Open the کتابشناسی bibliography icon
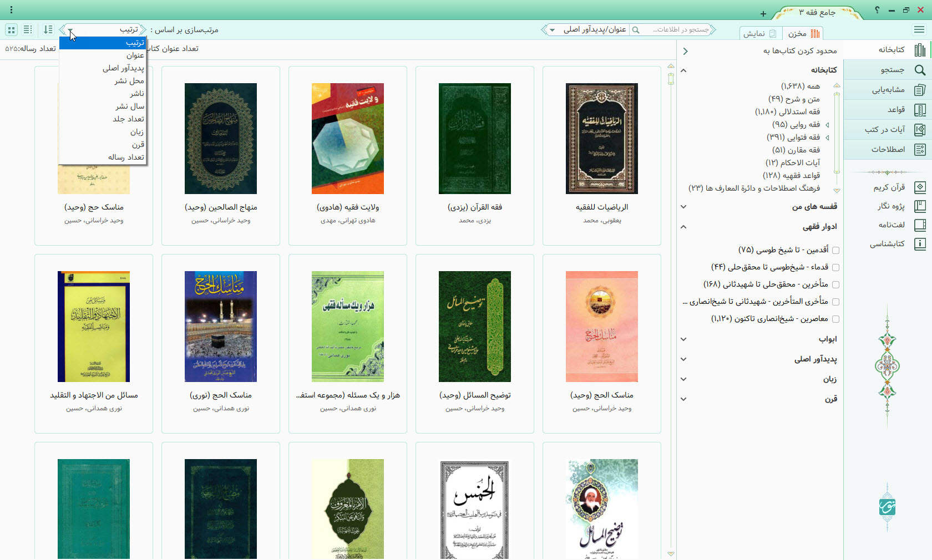The image size is (932, 560). [x=920, y=244]
